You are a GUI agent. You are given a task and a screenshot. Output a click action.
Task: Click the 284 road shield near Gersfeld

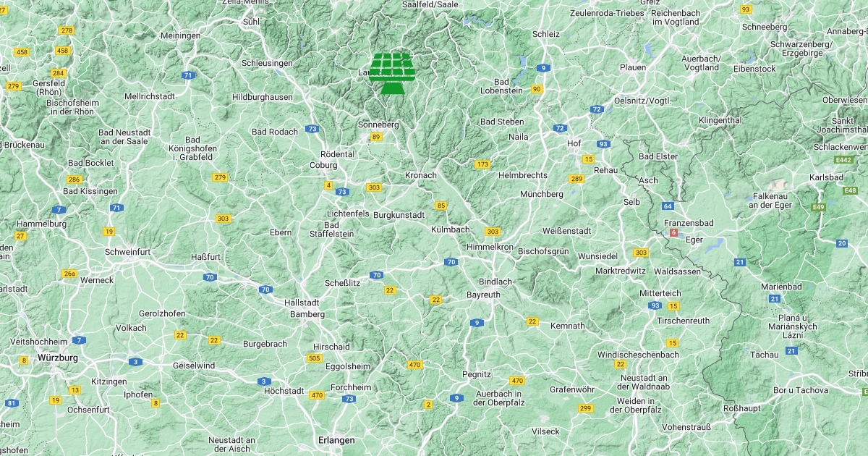(x=59, y=73)
